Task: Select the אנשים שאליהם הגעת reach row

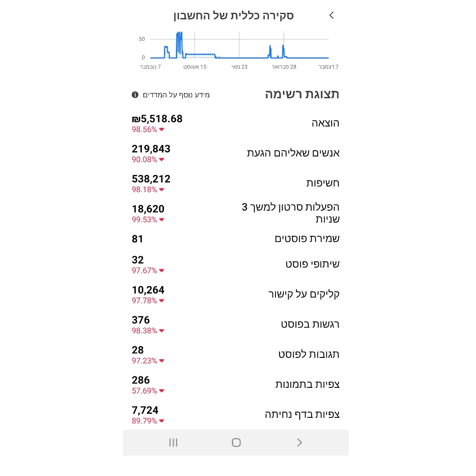Action: click(x=235, y=153)
